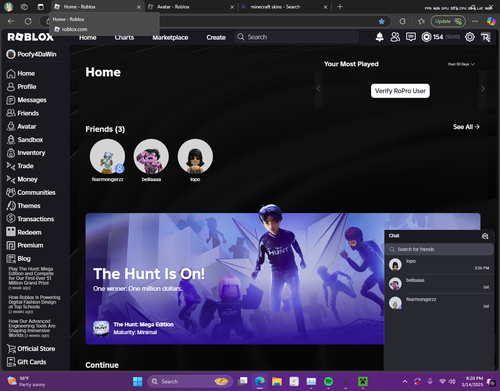Open Communities in the sidebar
Viewport: 500px width, 391px height.
[x=31, y=192]
